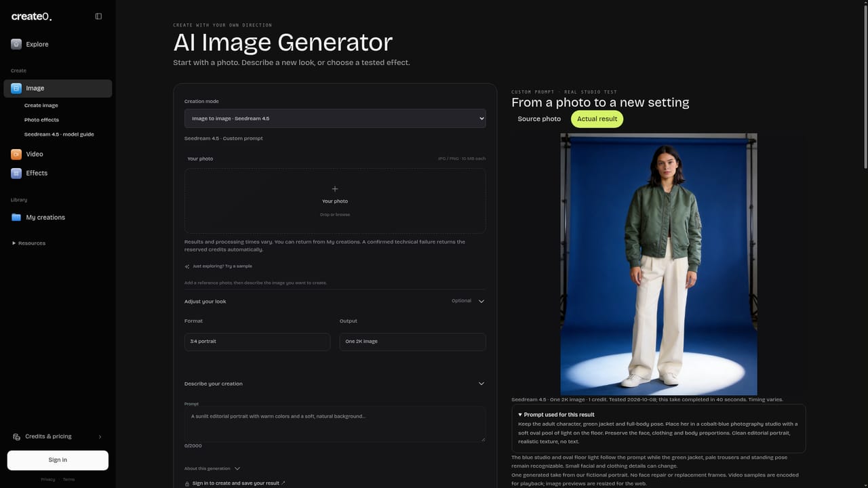868x488 pixels.
Task: Click the sparkle icon beside Try a sample
Action: point(187,266)
